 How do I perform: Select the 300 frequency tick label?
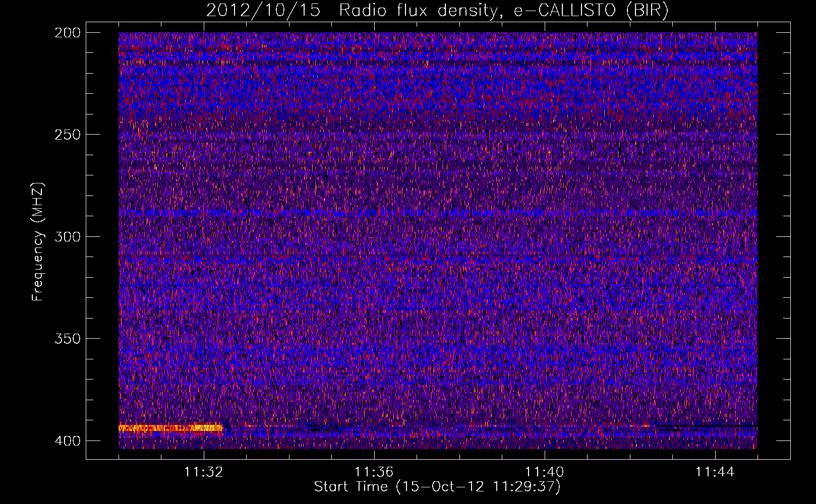(67, 236)
